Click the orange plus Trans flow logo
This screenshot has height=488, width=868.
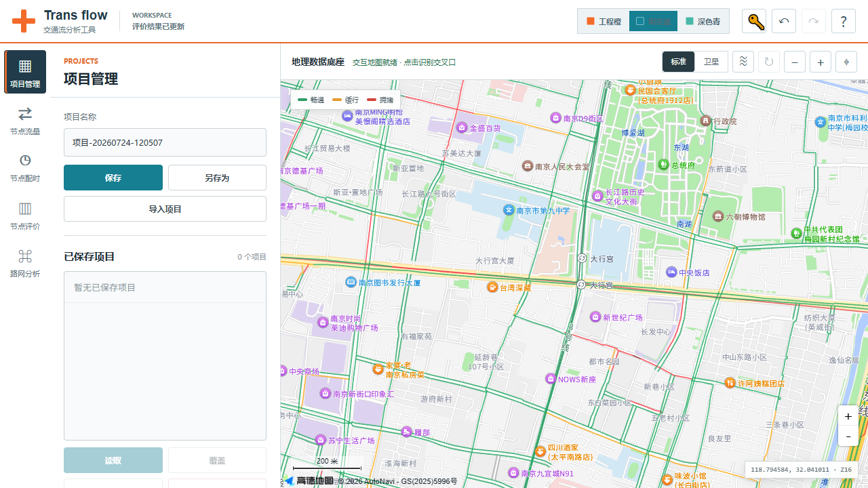[24, 21]
